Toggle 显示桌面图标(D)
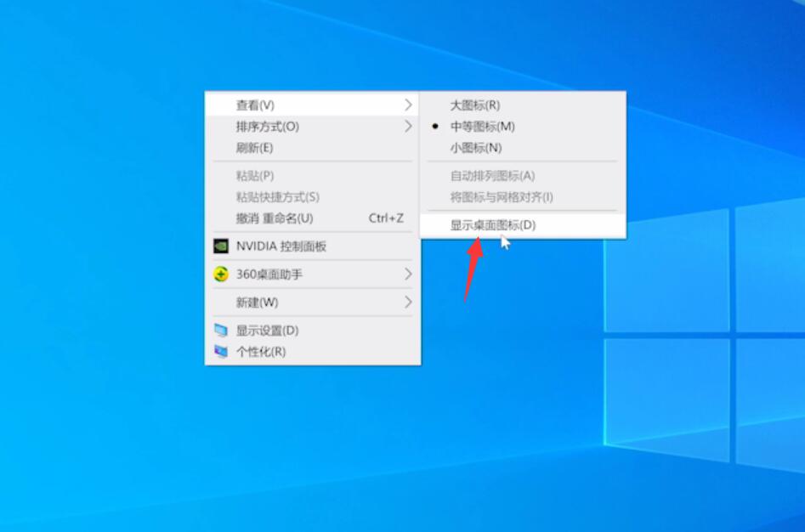The width and height of the screenshot is (805, 532). pos(523,225)
